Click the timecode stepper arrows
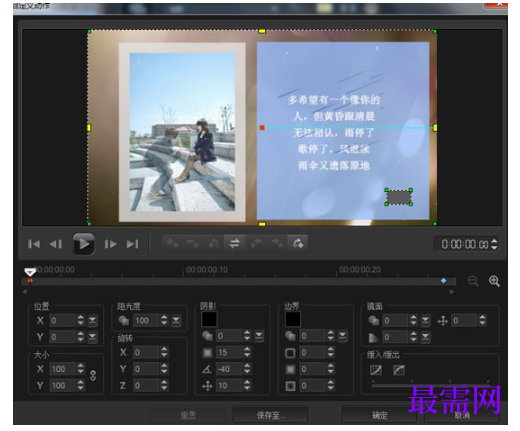This screenshot has width=520, height=431. [x=494, y=244]
